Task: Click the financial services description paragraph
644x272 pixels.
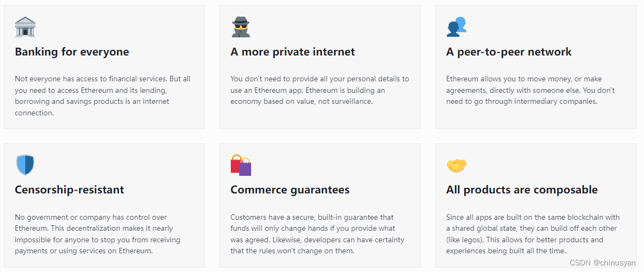Action: pos(103,96)
